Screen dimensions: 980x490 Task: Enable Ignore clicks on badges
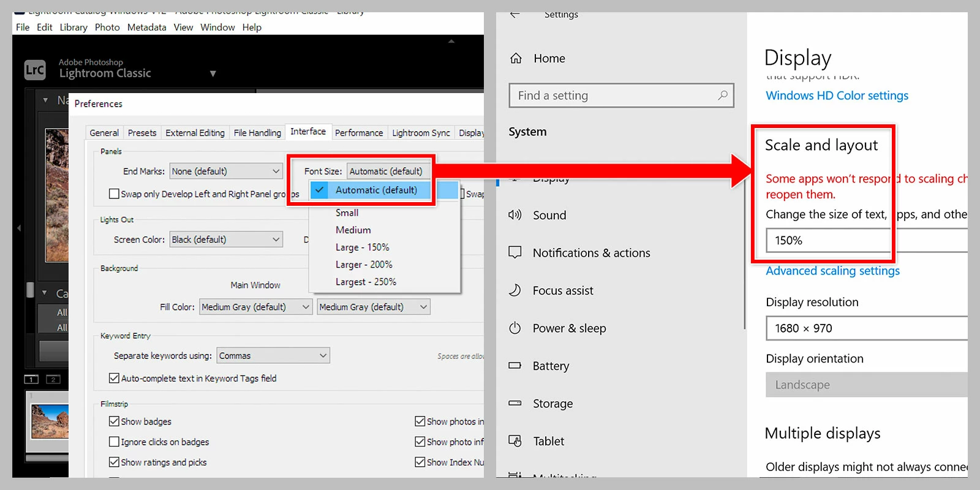pos(114,441)
